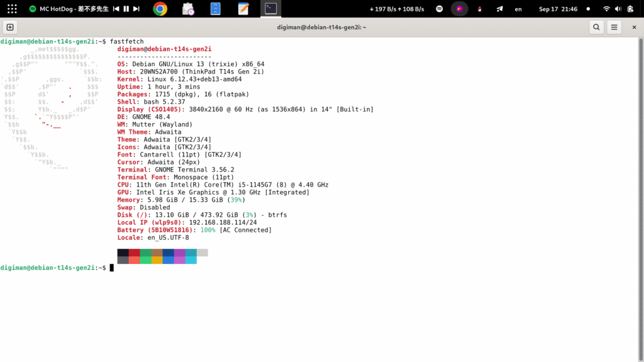Click the Spotify track MC HotDog label
The height and width of the screenshot is (362, 644).
[x=74, y=9]
